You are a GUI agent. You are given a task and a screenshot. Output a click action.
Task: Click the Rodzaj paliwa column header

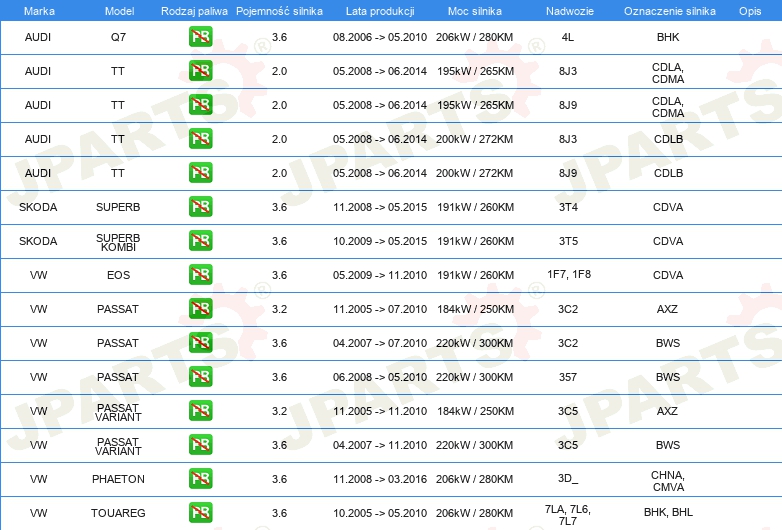194,11
